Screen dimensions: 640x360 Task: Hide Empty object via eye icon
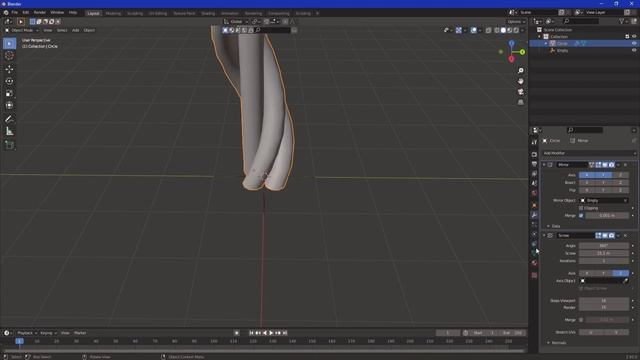point(634,50)
